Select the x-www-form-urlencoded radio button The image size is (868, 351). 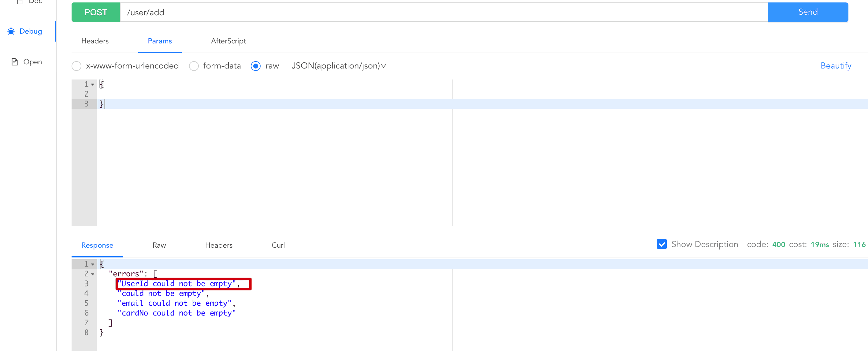click(76, 66)
